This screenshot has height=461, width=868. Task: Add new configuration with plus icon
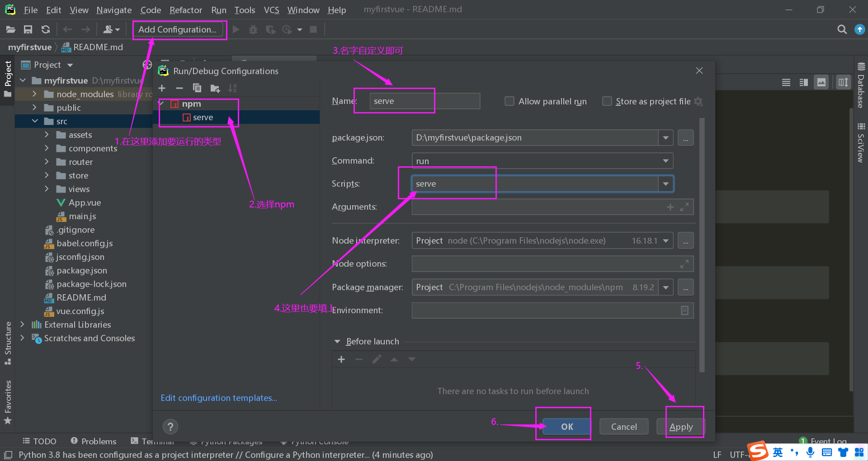pos(162,88)
